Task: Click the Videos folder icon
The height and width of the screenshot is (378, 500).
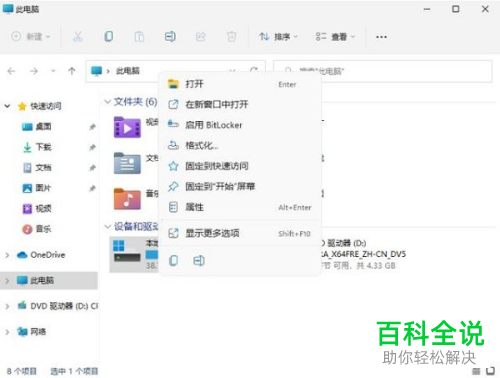Action: 127,127
